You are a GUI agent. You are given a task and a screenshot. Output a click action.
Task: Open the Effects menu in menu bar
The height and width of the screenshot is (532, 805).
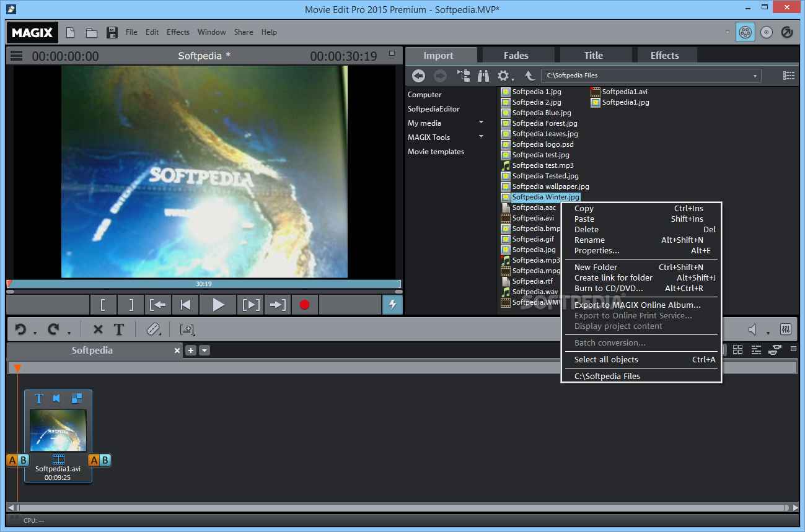pyautogui.click(x=178, y=32)
